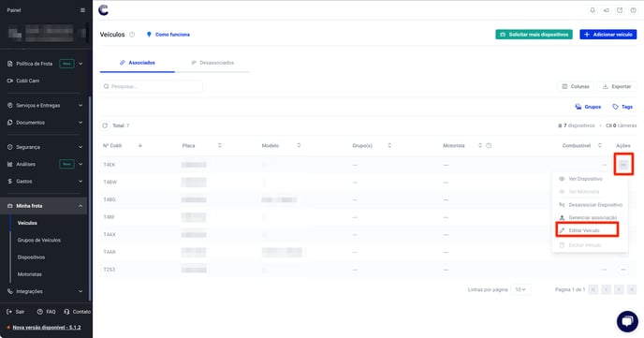Screen dimensions: 644x338
Task: Click the info icon beside Veículos title
Action: pos(132,35)
